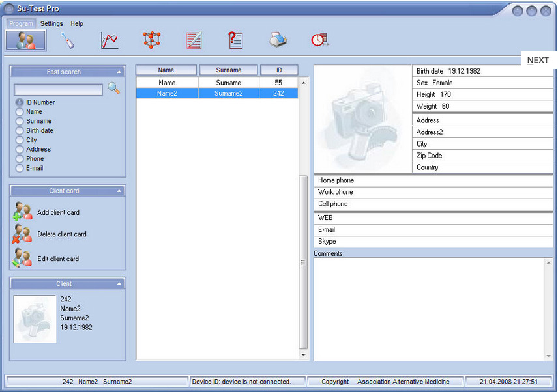Select the Surname search radio button
Viewport: 558px width, 392px height.
click(x=20, y=121)
